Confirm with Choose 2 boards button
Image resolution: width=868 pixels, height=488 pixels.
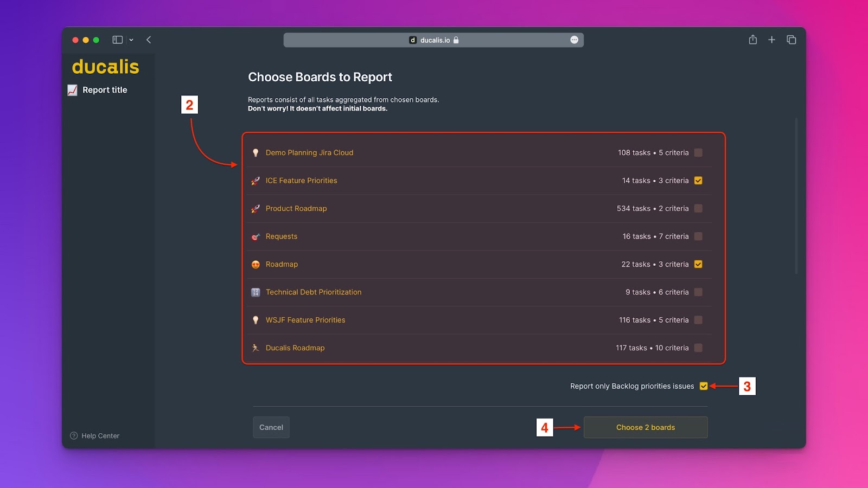coord(646,427)
